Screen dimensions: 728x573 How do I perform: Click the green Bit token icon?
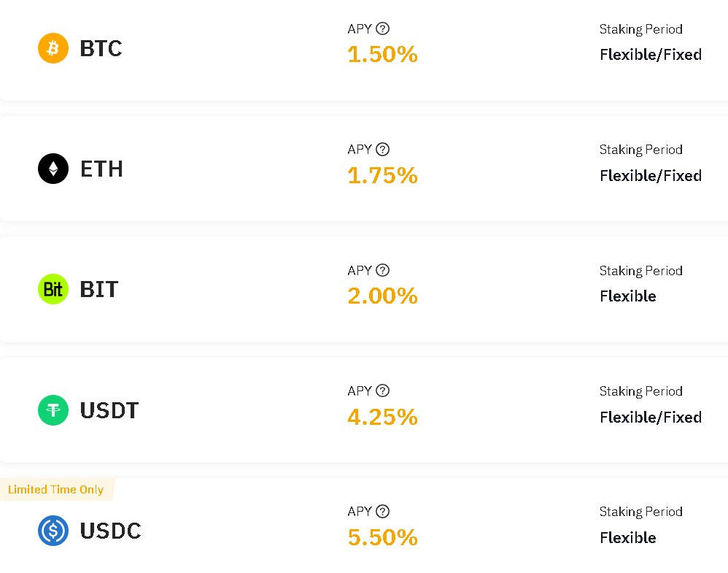[53, 289]
